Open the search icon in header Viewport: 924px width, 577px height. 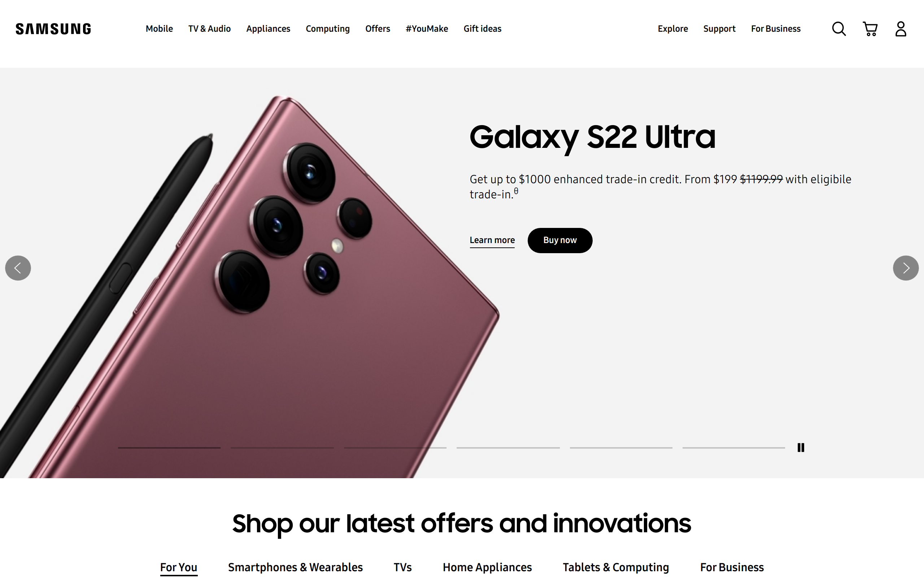[x=839, y=29]
